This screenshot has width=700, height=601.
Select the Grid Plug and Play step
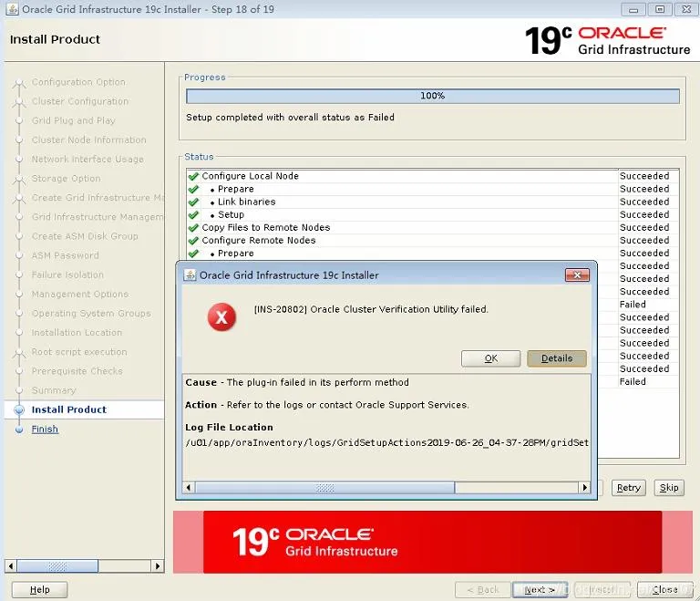click(73, 120)
